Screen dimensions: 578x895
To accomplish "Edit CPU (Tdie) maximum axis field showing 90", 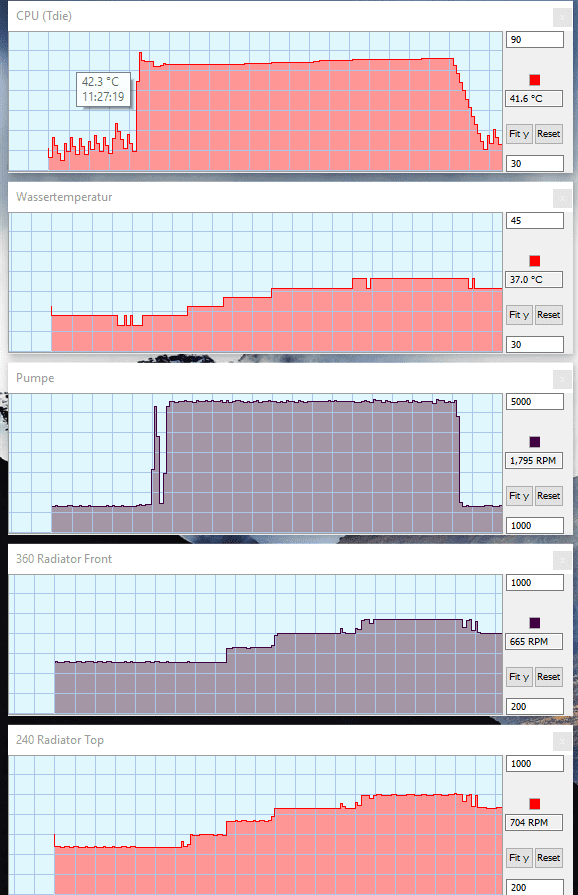I will coord(535,40).
